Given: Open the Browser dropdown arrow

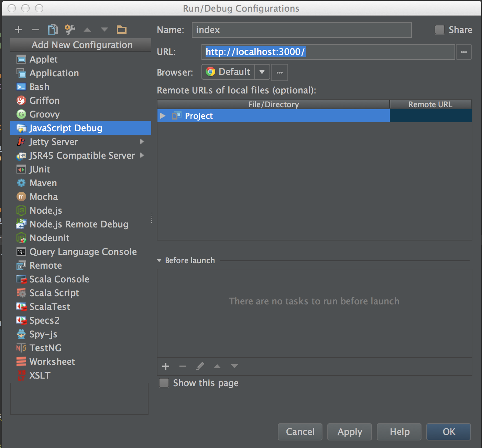Looking at the screenshot, I should [x=262, y=72].
